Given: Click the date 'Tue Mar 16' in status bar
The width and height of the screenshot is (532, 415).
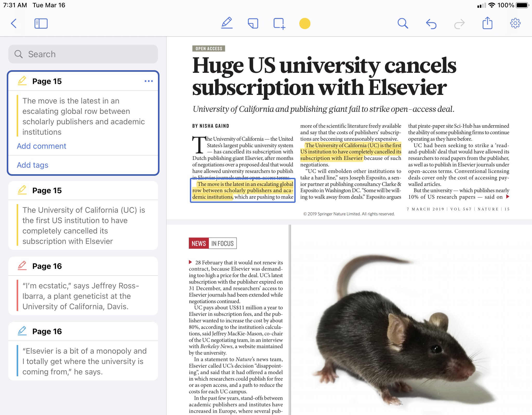Looking at the screenshot, I should pos(49,5).
